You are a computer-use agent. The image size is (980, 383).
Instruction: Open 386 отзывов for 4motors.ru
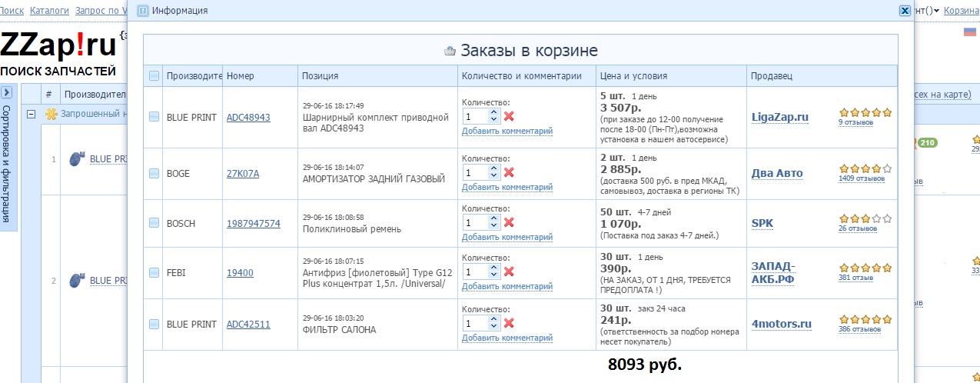860,329
